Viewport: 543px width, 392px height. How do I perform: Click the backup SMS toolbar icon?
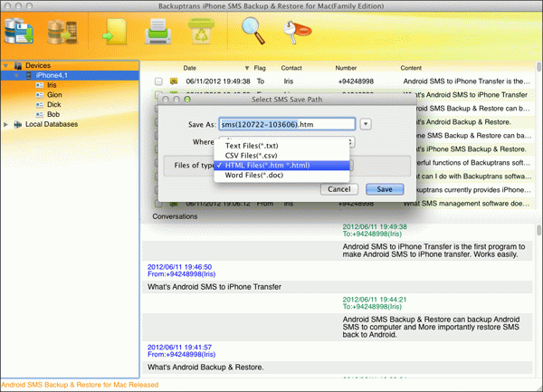point(20,34)
